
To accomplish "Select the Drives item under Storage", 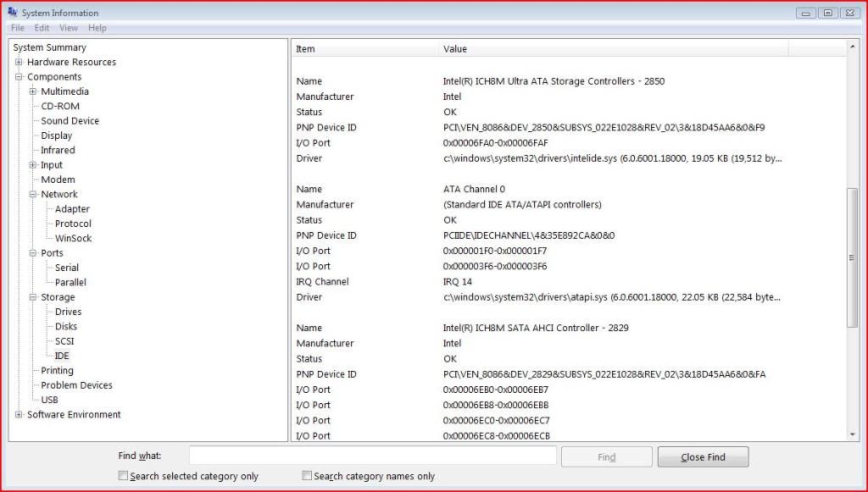I will 68,312.
